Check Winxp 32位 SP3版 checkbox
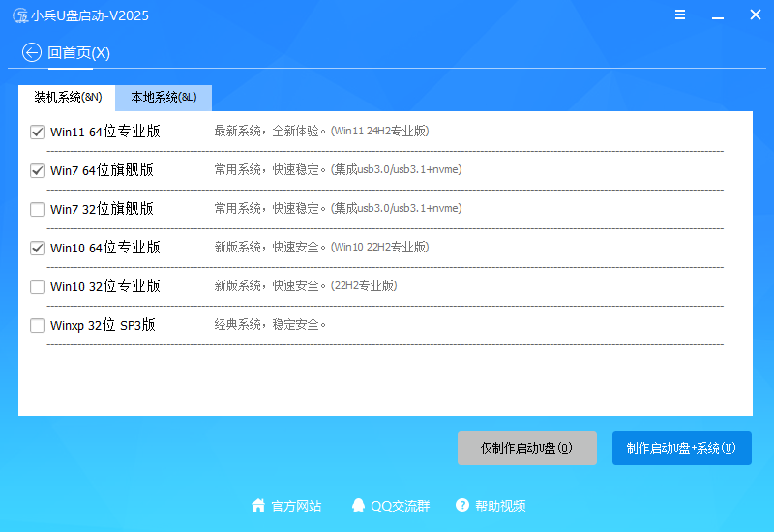 [x=37, y=325]
